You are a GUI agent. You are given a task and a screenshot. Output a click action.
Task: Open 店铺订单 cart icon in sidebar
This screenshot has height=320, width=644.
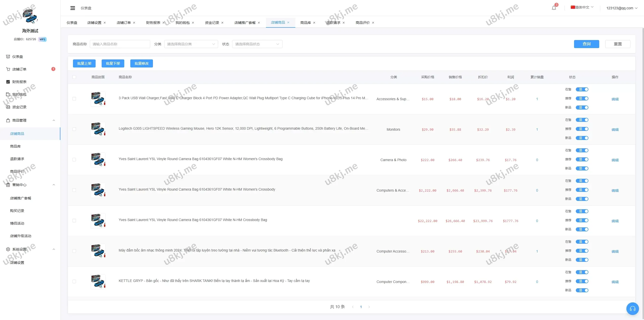pyautogui.click(x=8, y=69)
